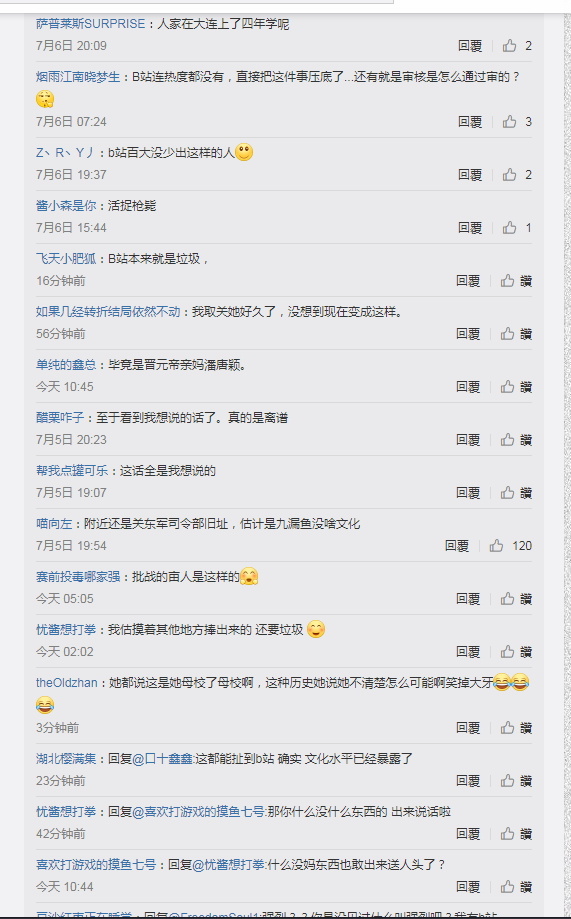This screenshot has width=571, height=919.
Task: Like 烟雨江南晓梦生's comment with 3 likes
Action: coord(509,122)
